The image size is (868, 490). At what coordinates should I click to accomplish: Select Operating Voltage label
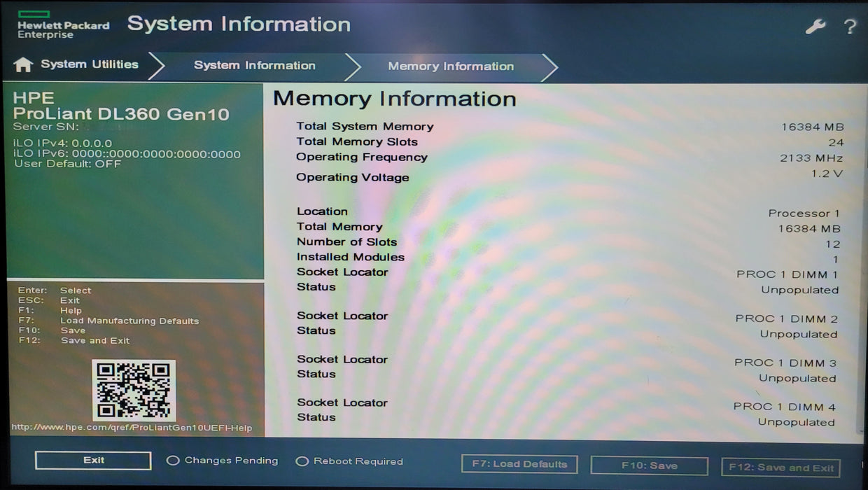click(x=352, y=177)
